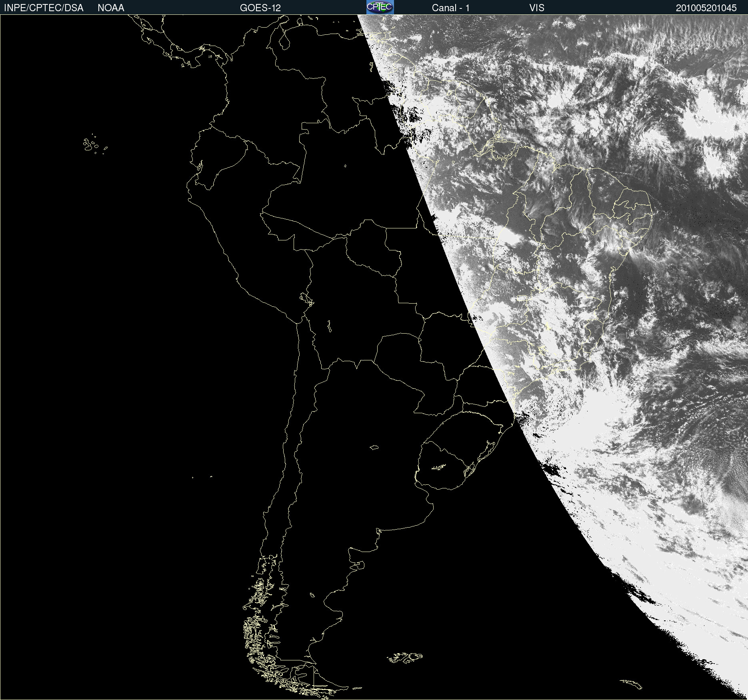Select the INPE/CPTEC/DSA header text
748x700 pixels.
click(44, 8)
